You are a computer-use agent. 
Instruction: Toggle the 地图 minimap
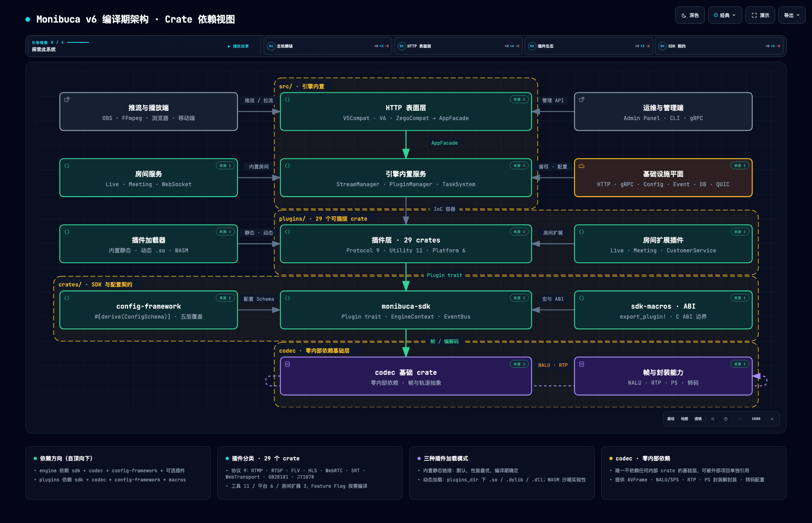(684, 419)
